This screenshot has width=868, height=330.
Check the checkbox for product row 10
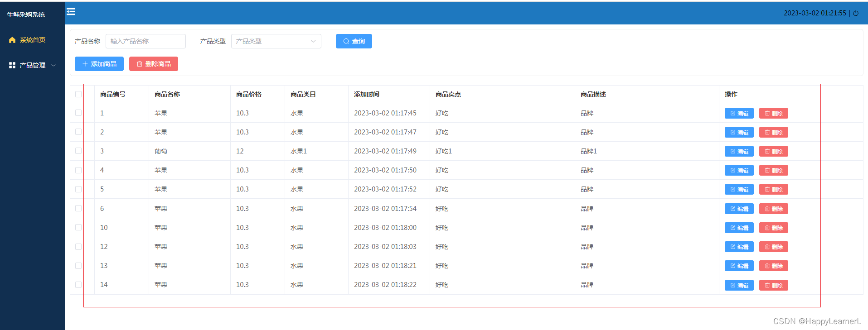(78, 227)
